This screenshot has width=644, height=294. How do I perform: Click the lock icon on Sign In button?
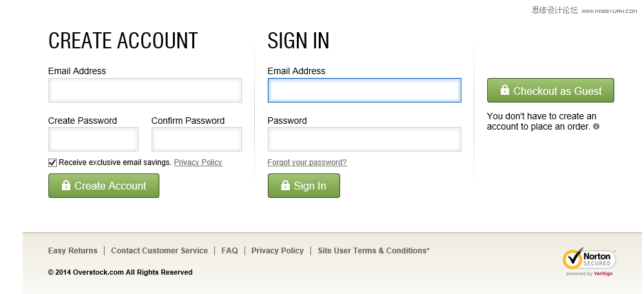[x=285, y=186]
